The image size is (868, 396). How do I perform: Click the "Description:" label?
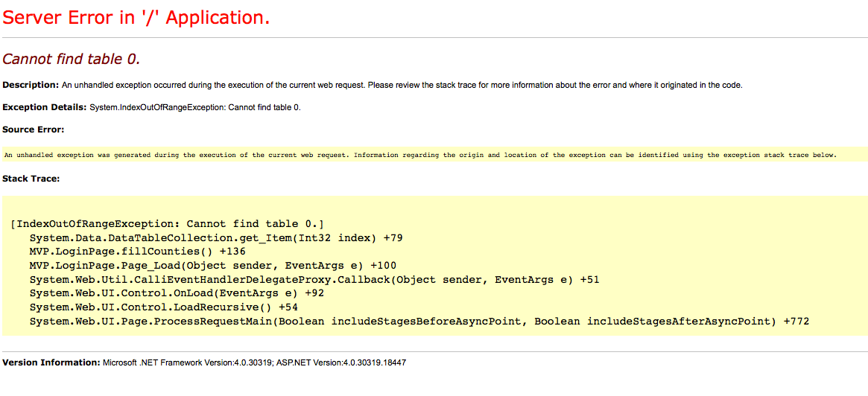click(31, 85)
